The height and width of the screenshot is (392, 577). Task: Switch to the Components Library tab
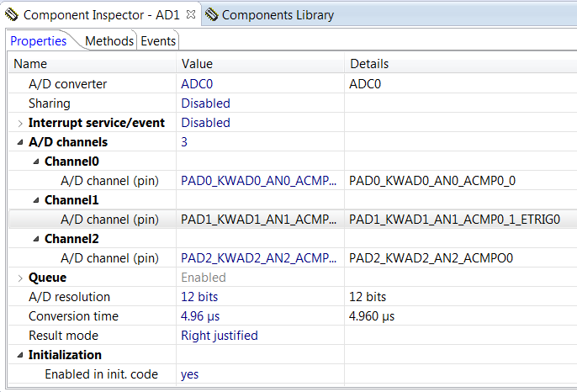click(x=277, y=15)
